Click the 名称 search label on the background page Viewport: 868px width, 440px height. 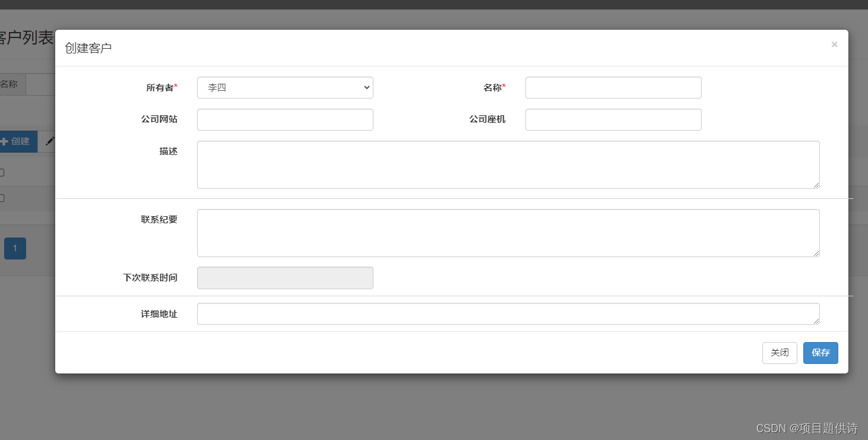click(8, 84)
